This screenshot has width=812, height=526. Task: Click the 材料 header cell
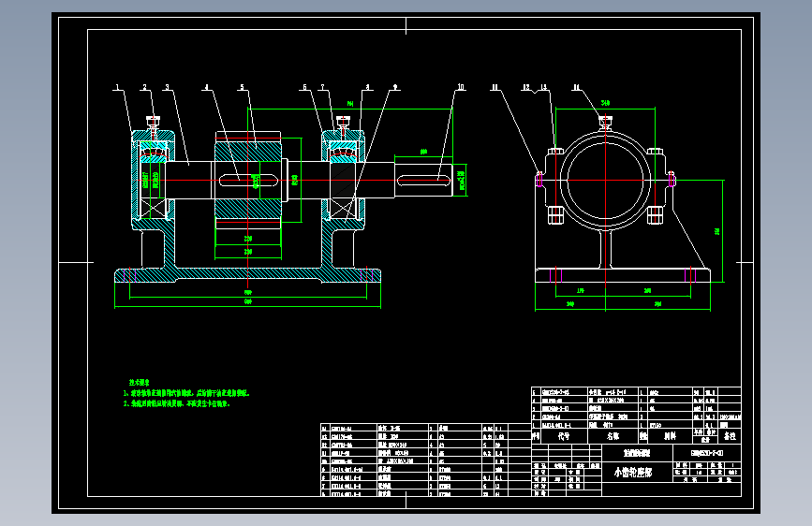(x=670, y=436)
